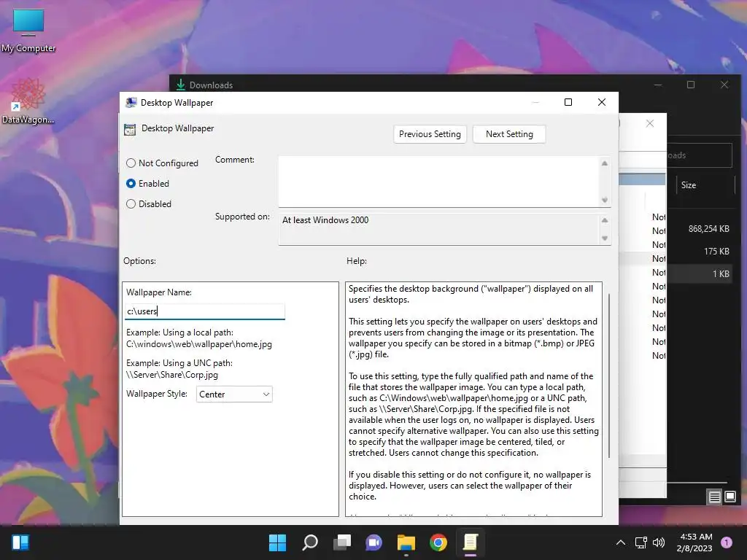The width and height of the screenshot is (747, 560).
Task: Show hidden system tray icons
Action: 620,542
